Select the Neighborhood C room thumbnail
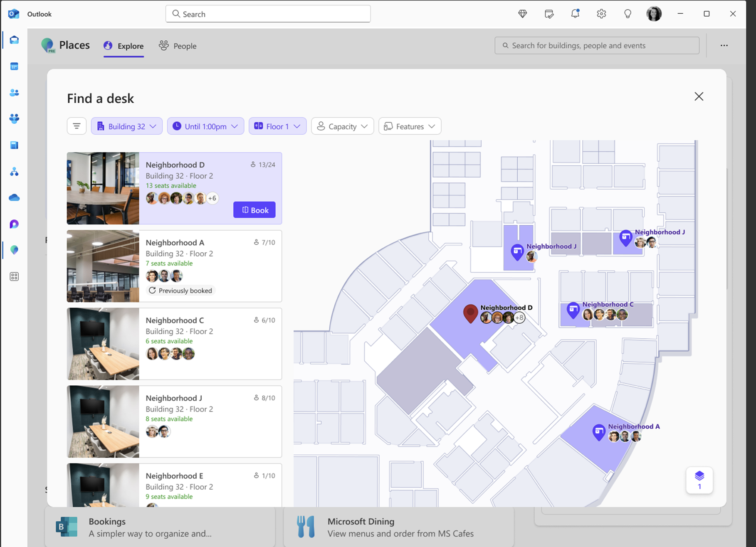The height and width of the screenshot is (547, 756). pos(103,344)
